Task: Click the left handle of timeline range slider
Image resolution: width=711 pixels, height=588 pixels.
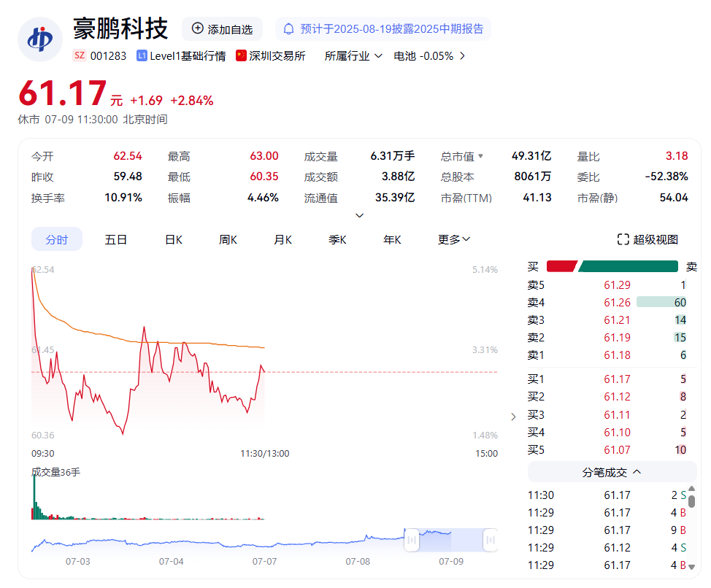Action: pos(412,540)
